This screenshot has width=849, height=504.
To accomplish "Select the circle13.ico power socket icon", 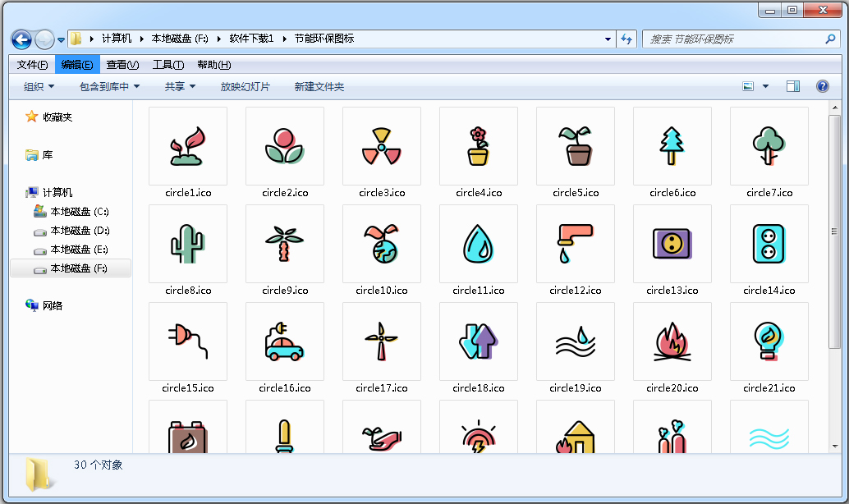I will pos(672,244).
